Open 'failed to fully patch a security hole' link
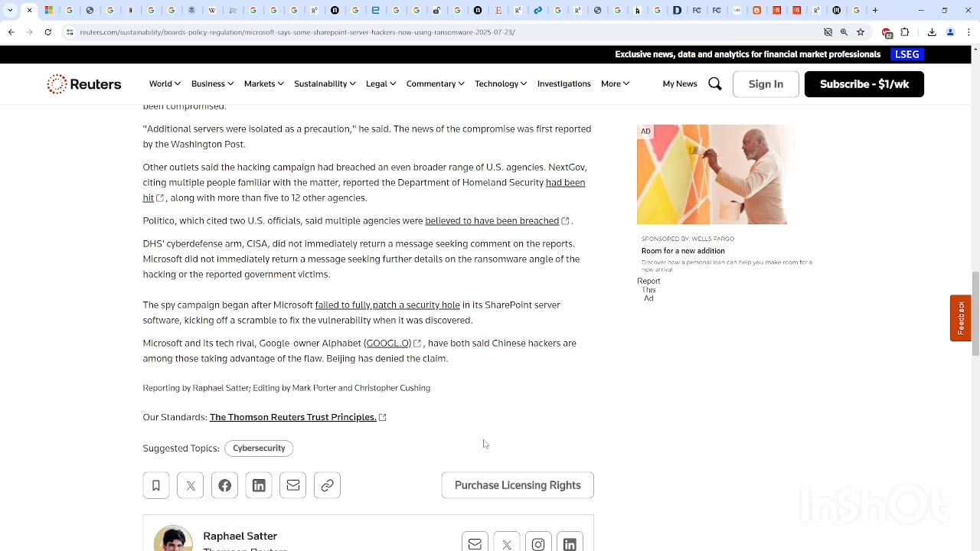Viewport: 980px width, 551px height. pos(387,305)
